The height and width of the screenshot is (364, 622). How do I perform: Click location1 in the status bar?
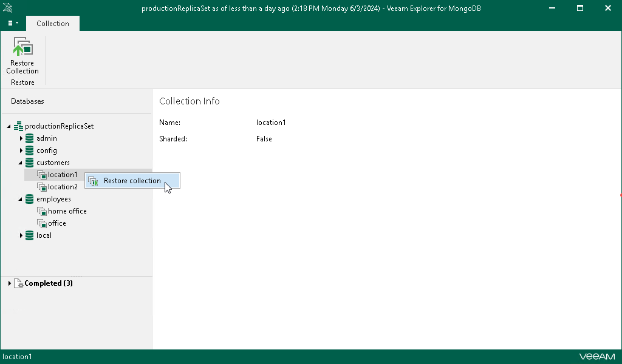pyautogui.click(x=17, y=357)
